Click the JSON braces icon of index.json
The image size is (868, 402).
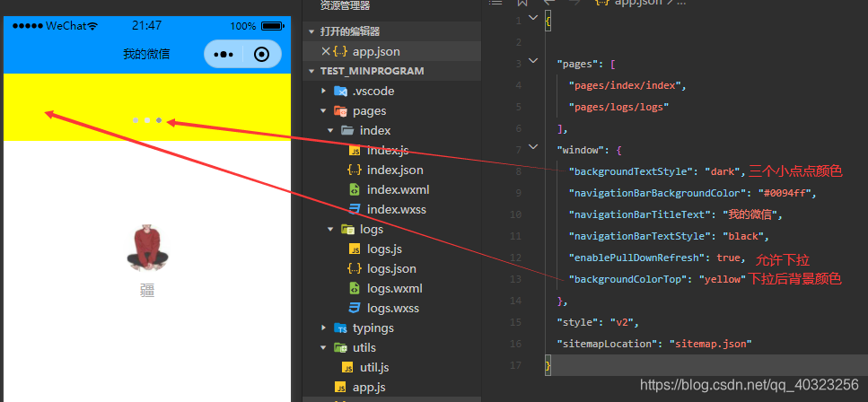[x=355, y=170]
